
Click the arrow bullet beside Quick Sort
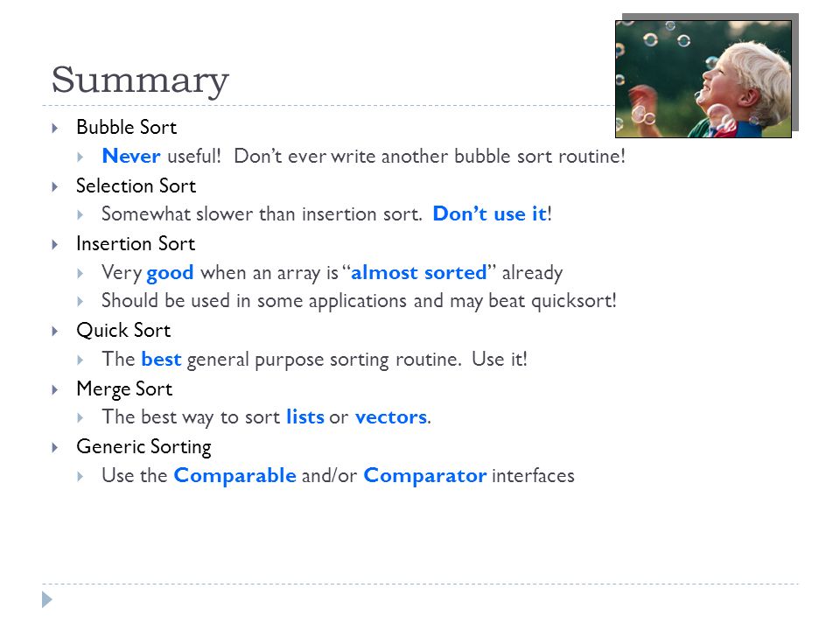[x=54, y=331]
